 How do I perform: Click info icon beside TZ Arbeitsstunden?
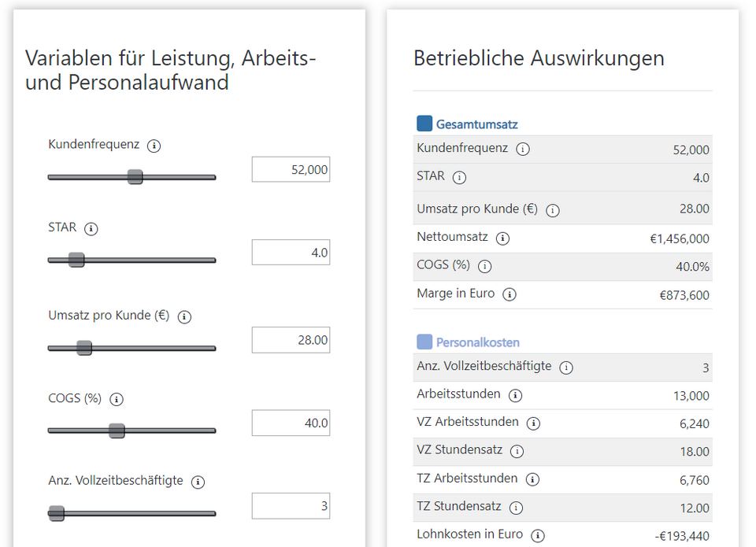pos(532,479)
